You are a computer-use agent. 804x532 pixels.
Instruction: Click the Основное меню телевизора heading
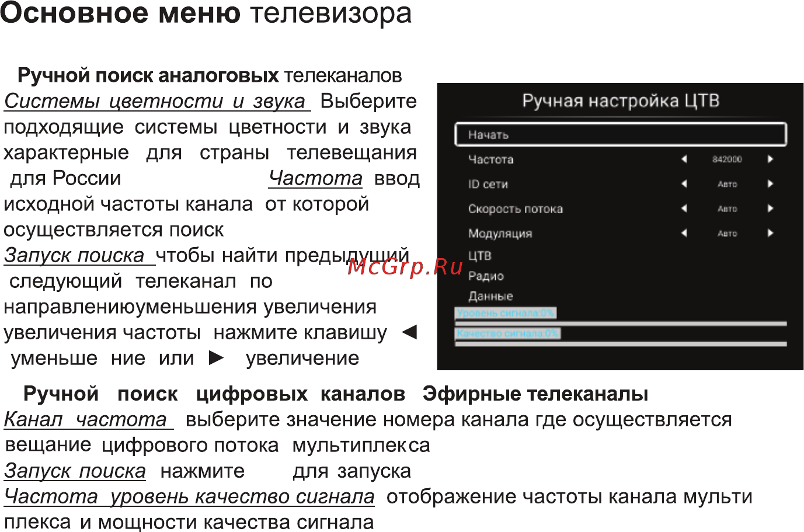click(206, 13)
